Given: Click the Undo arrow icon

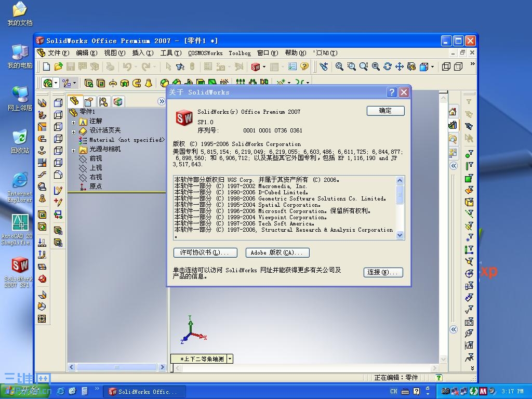Looking at the screenshot, I should 127,66.
